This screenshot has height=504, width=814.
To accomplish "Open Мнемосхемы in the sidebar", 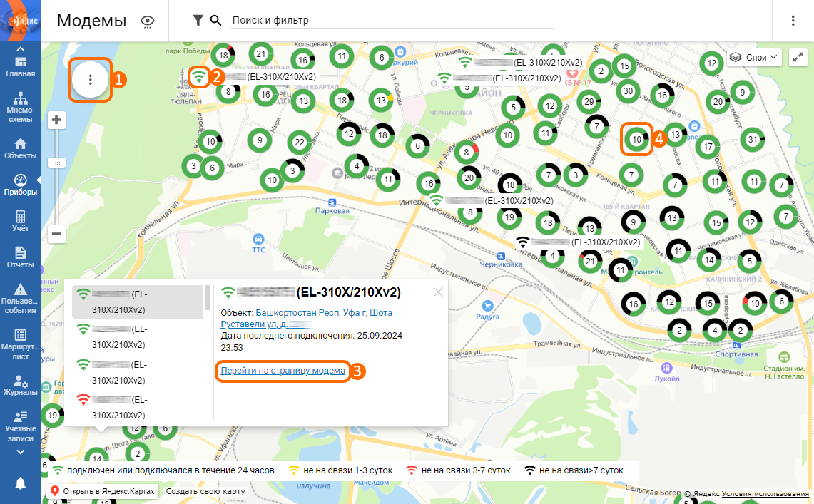I will (x=20, y=108).
